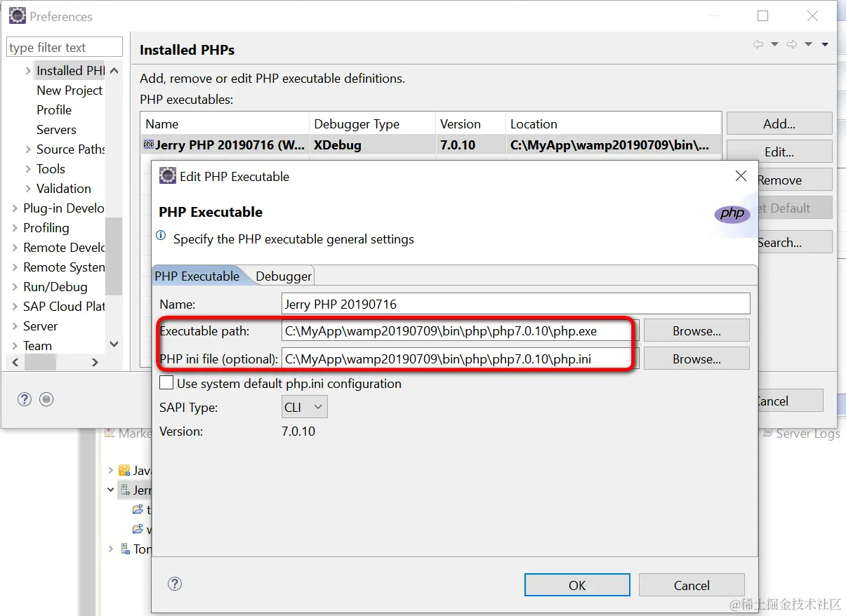This screenshot has height=616, width=846.
Task: Click the Location column header
Action: pyautogui.click(x=613, y=123)
